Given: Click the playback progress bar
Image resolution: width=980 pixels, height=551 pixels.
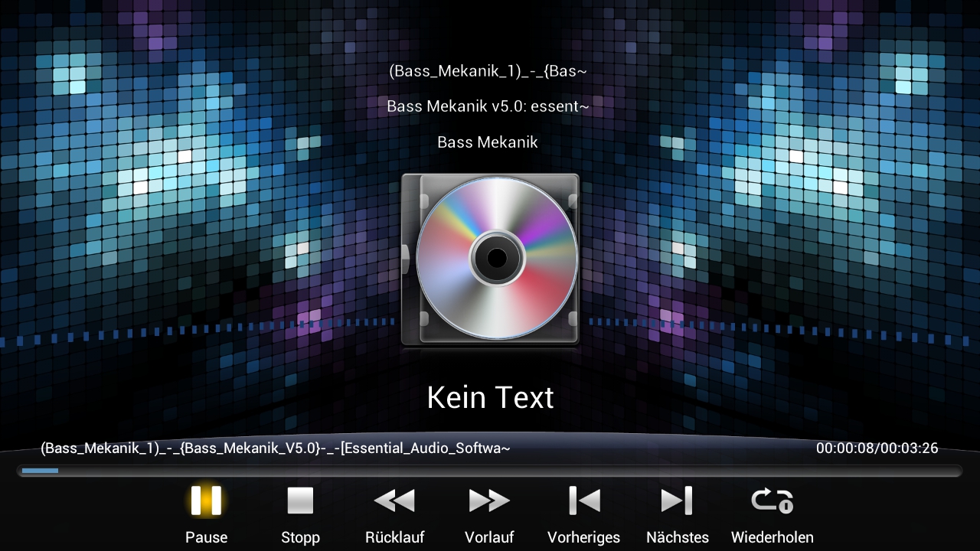Looking at the screenshot, I should [489, 471].
